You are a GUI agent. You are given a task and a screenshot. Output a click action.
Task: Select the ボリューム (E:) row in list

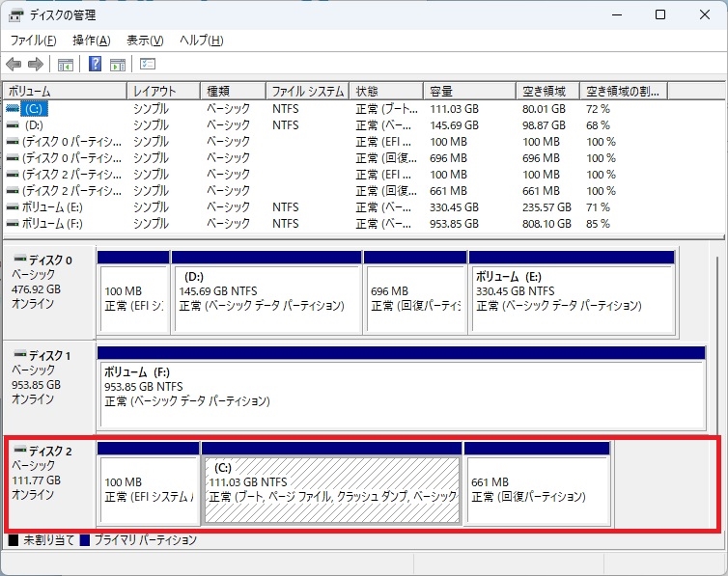[x=334, y=207]
